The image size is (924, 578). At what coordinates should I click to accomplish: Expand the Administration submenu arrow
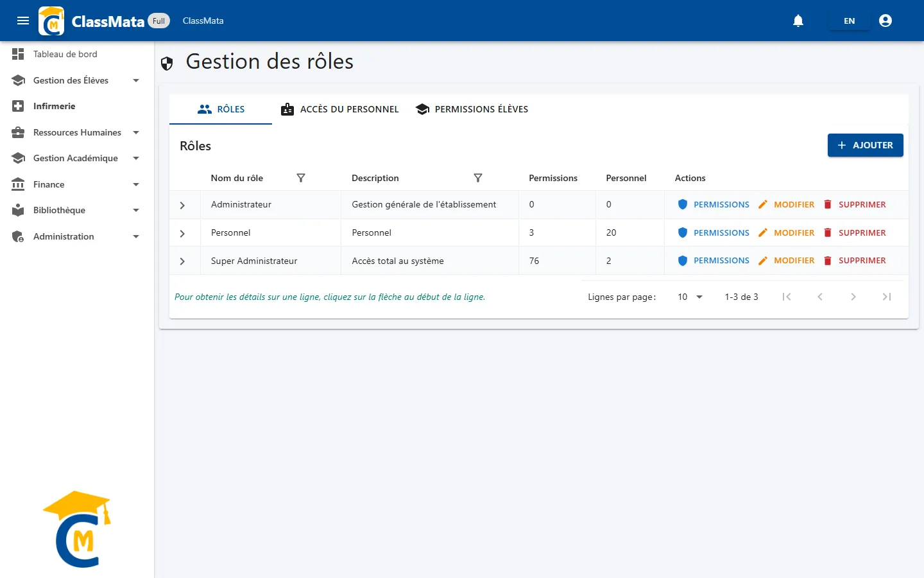click(136, 236)
